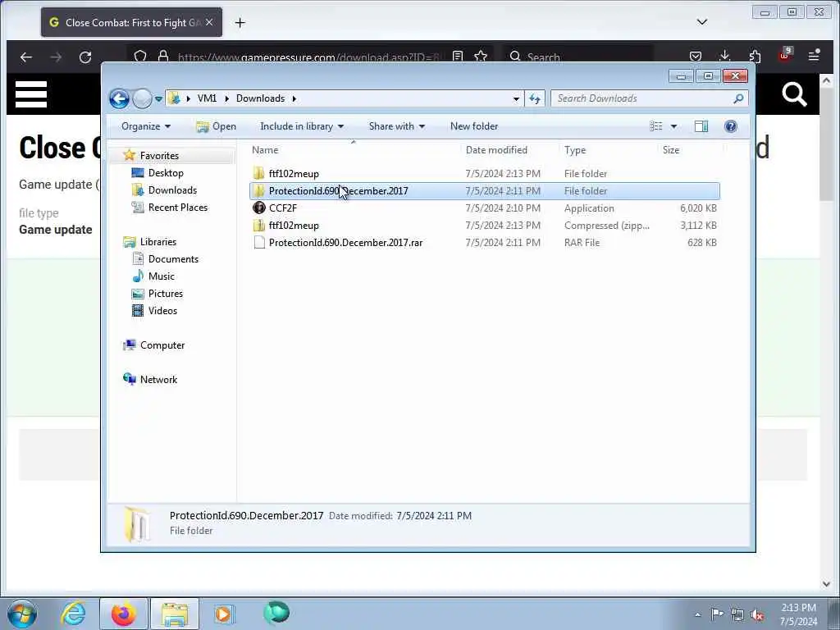840x630 pixels.
Task: Open Include in library menu
Action: tap(302, 126)
